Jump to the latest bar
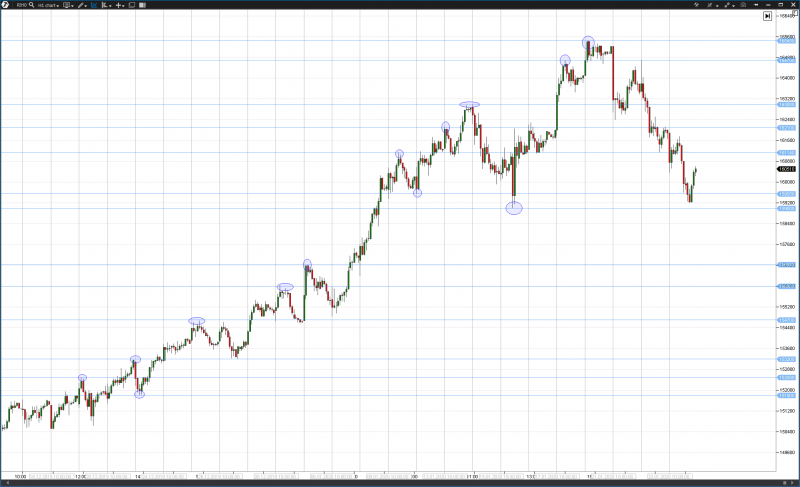This screenshot has height=487, width=800. click(x=767, y=16)
